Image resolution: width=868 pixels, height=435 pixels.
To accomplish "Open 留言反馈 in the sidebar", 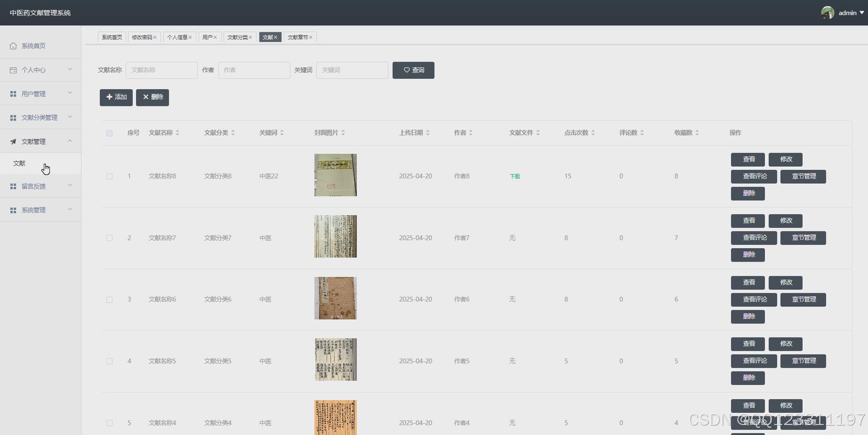I will click(x=33, y=186).
